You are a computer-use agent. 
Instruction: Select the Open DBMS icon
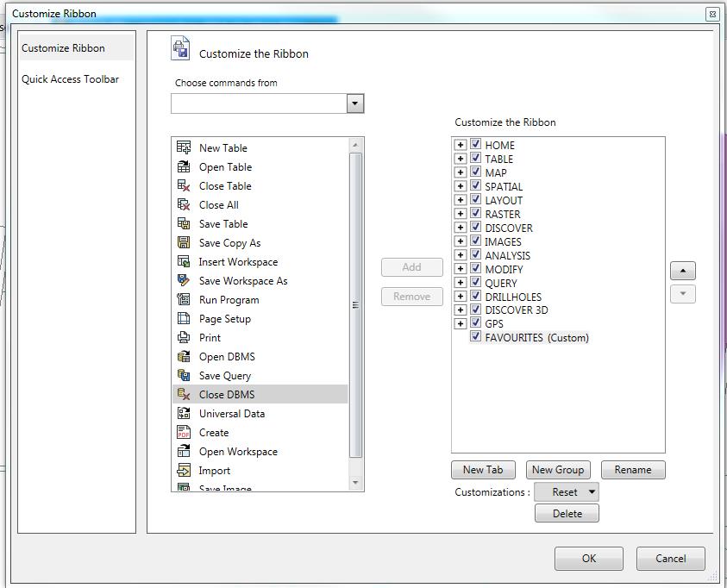[184, 356]
